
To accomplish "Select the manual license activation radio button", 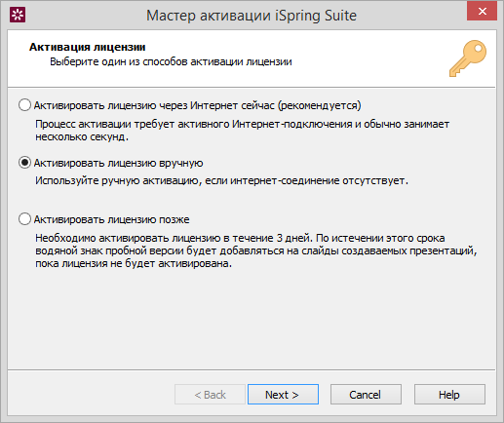I will pyautogui.click(x=24, y=163).
